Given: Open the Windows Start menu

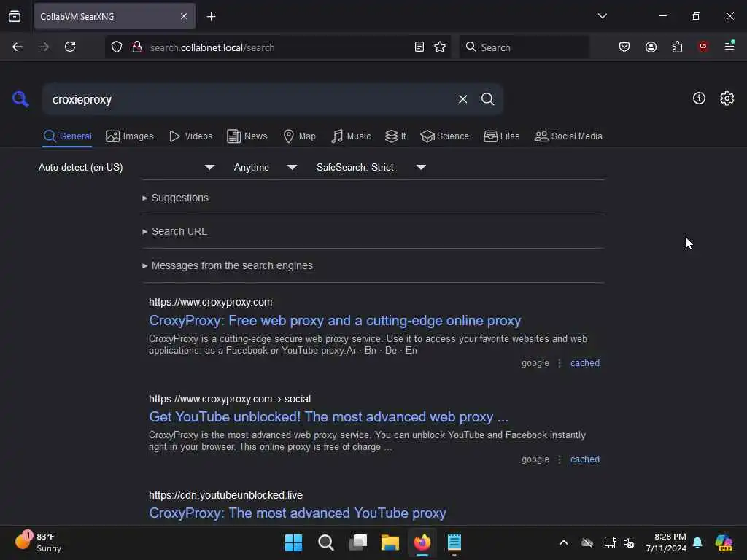Looking at the screenshot, I should click(293, 542).
